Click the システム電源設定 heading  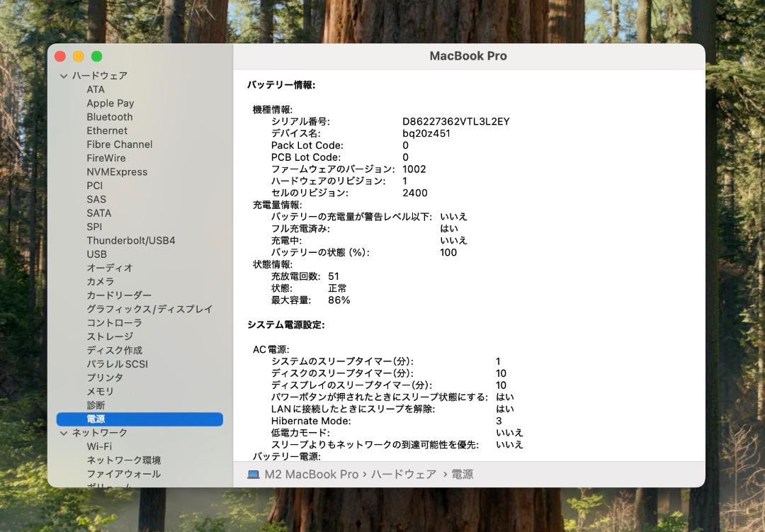pos(286,325)
